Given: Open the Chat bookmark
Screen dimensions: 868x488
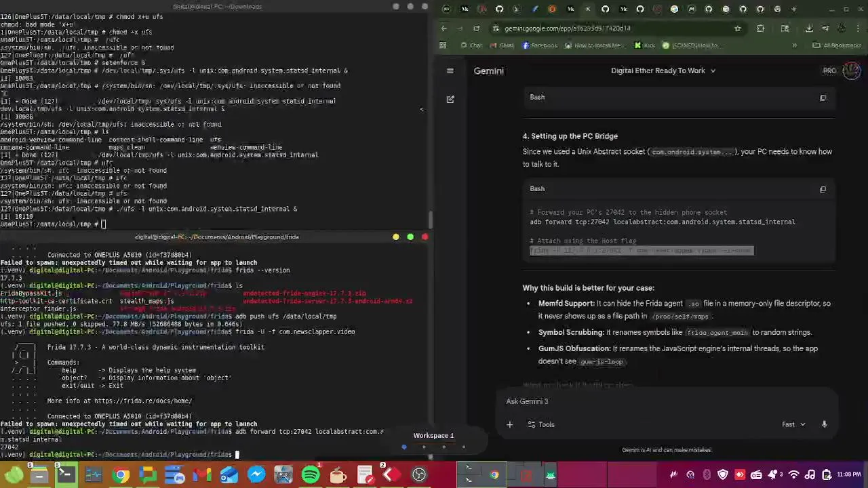Looking at the screenshot, I should pyautogui.click(x=471, y=45).
